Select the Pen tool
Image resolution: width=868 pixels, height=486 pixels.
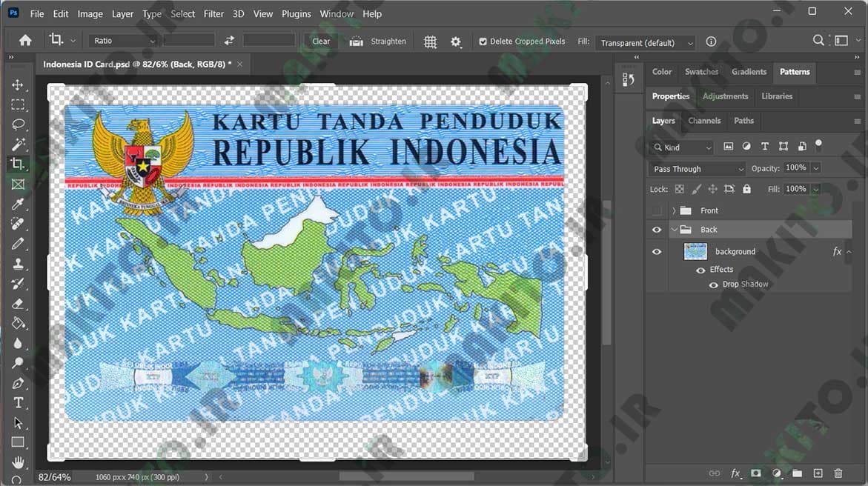pos(18,383)
